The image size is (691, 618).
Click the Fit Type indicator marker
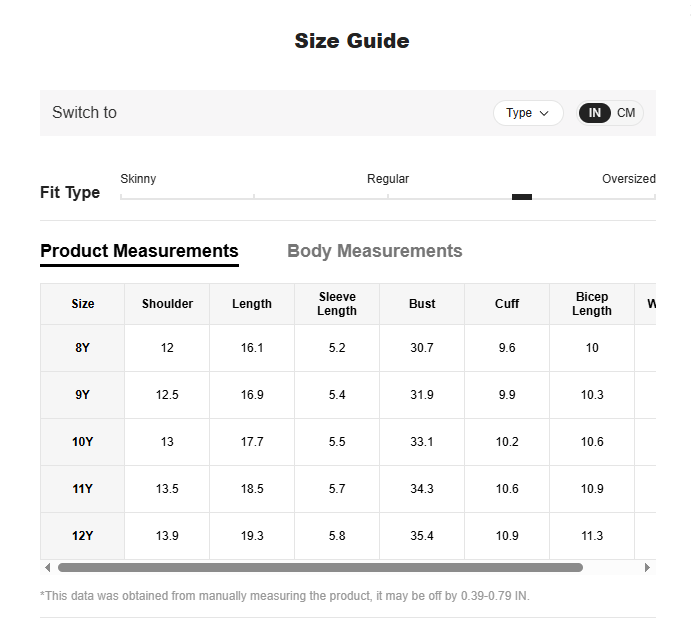[522, 197]
